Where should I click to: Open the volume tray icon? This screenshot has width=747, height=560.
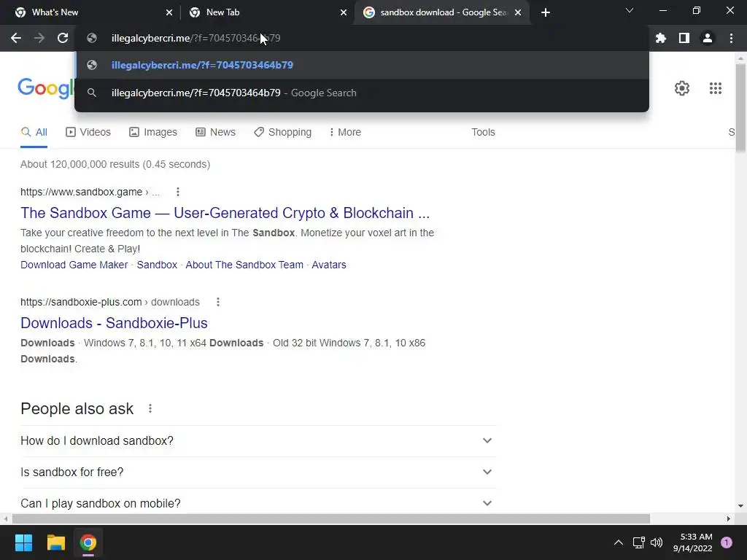click(x=657, y=542)
